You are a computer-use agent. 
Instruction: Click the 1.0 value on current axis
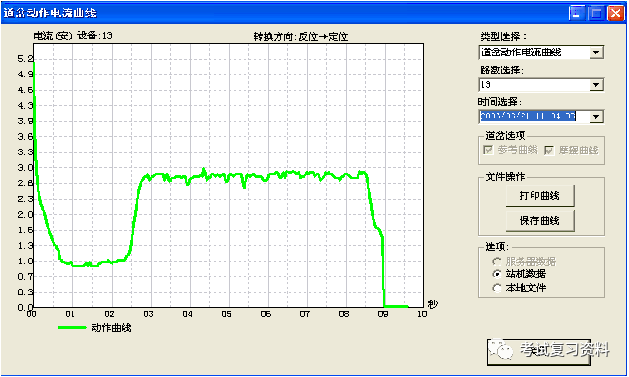[x=25, y=261]
